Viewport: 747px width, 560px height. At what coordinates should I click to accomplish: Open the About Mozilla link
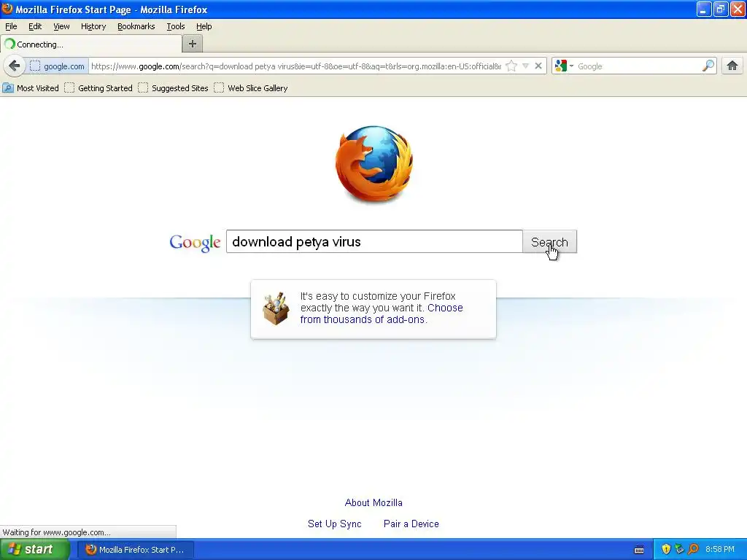coord(373,503)
